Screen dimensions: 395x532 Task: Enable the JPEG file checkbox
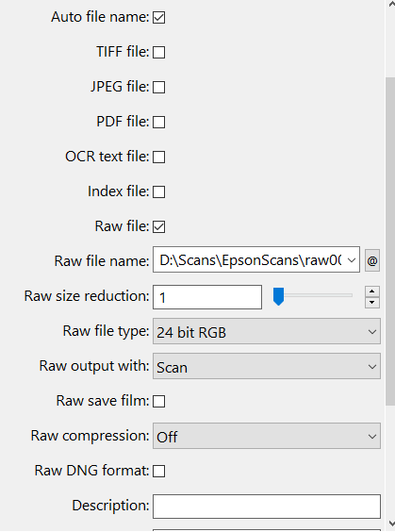pyautogui.click(x=158, y=87)
